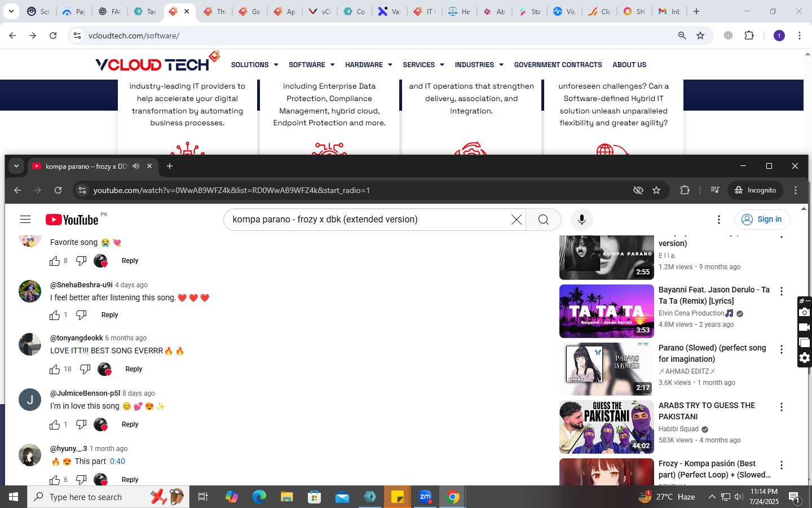Click the vCloud Tech logo
This screenshot has height=508, width=812.
pos(157,62)
